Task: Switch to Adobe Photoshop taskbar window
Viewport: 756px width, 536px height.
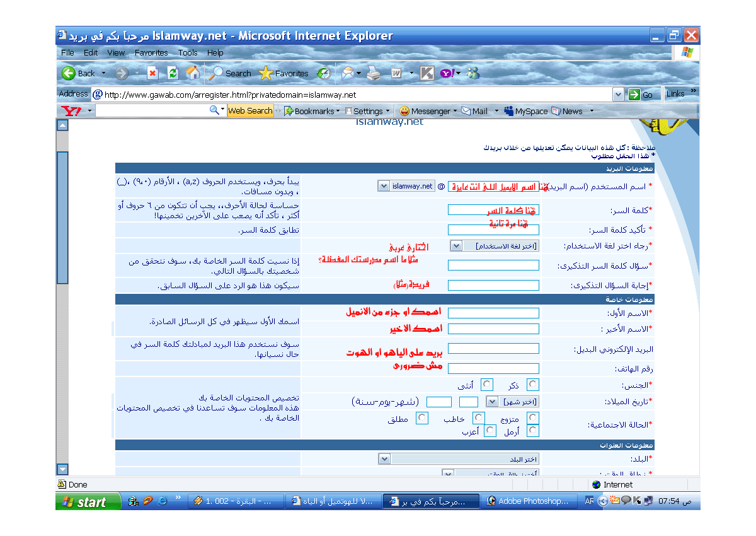Action: (x=528, y=501)
